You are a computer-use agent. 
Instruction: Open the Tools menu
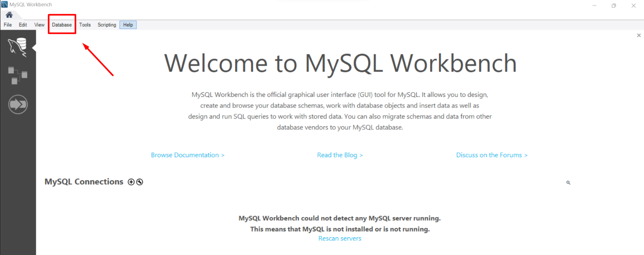[85, 25]
